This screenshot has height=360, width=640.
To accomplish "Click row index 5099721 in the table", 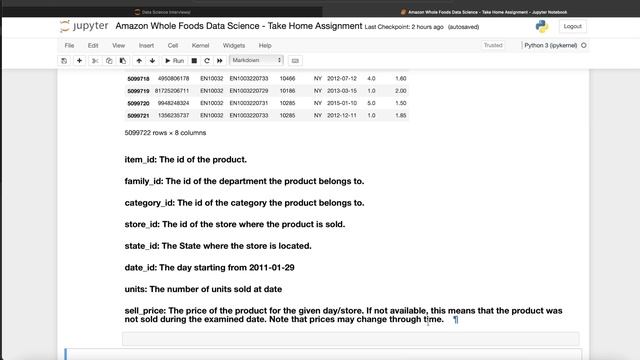I will point(138,116).
